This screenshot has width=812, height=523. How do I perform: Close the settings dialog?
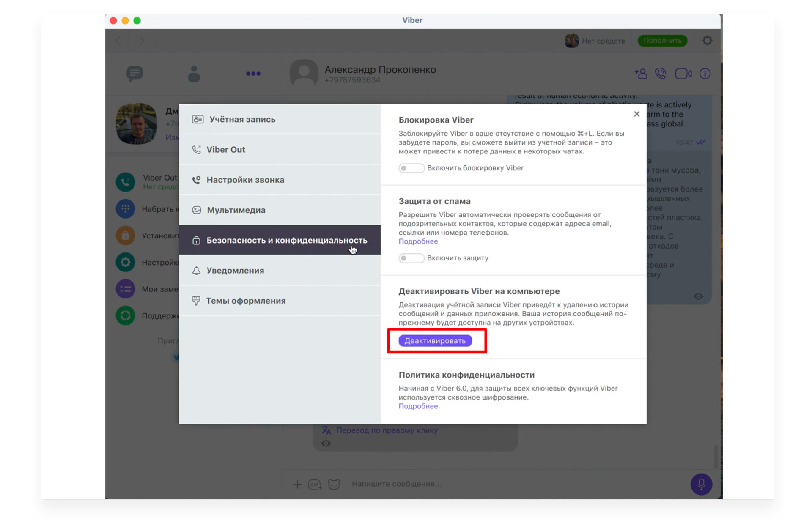click(x=636, y=114)
